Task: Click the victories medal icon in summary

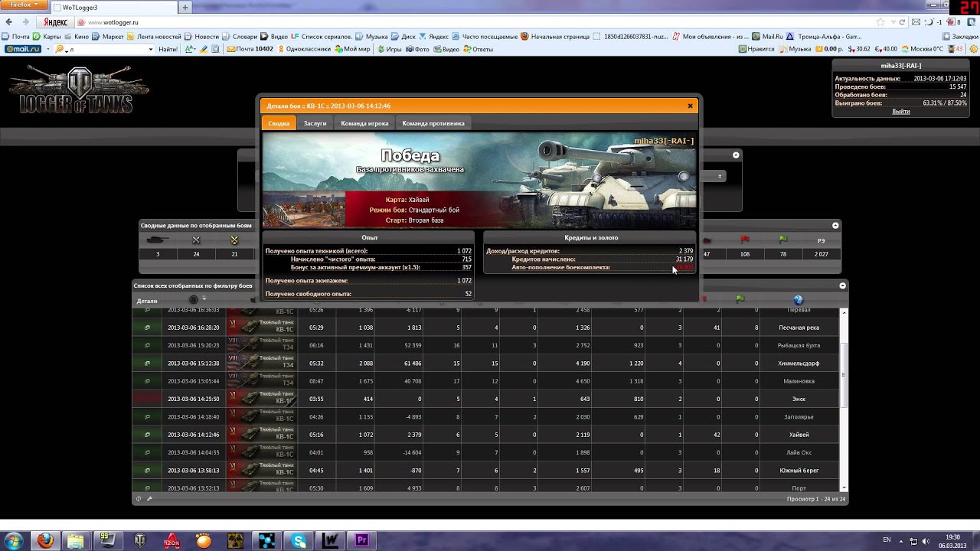Action: pos(234,240)
